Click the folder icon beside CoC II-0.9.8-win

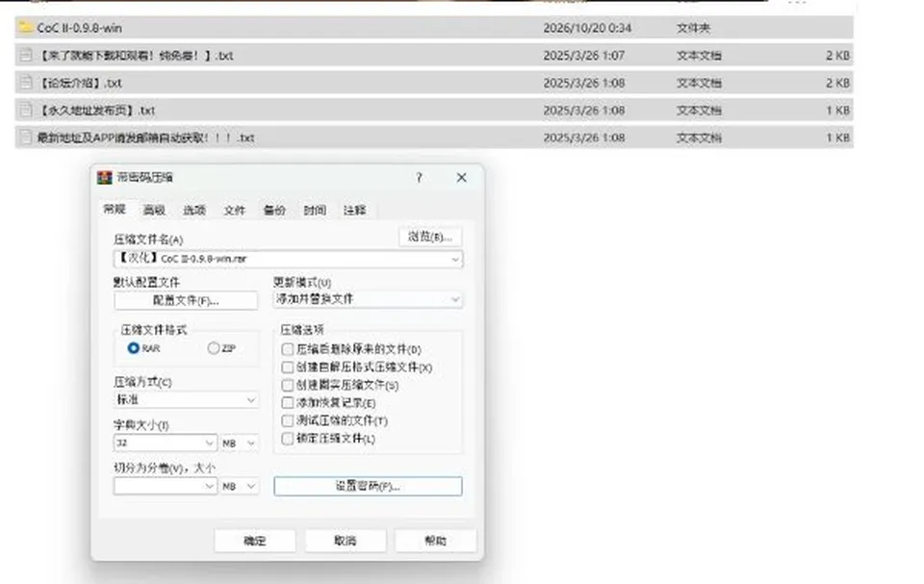[25, 28]
